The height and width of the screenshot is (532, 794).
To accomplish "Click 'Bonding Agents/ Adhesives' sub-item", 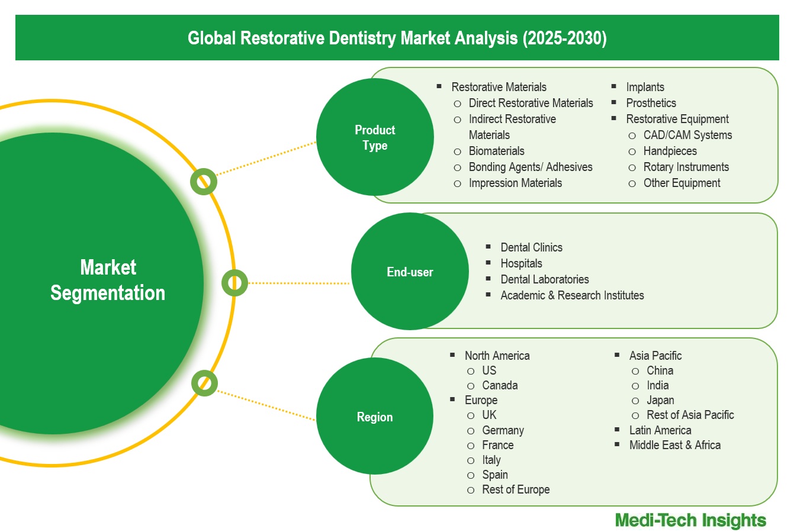I will pos(531,167).
